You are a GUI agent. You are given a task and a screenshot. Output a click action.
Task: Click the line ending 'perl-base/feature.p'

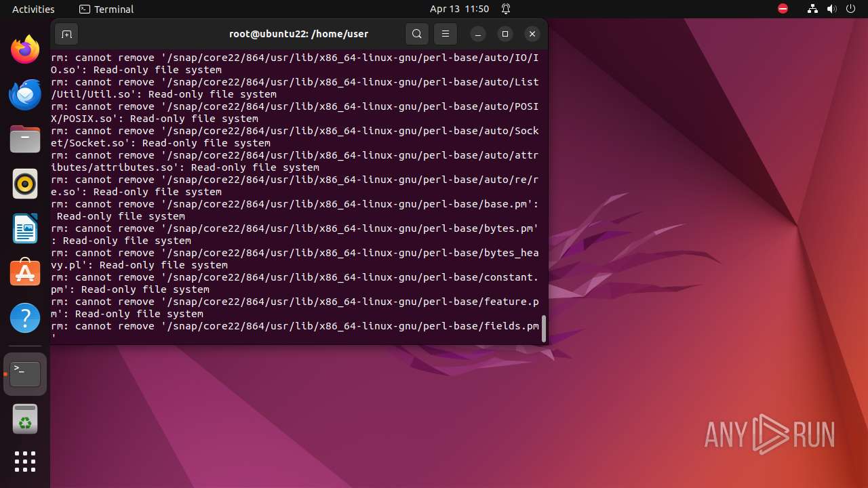(295, 302)
